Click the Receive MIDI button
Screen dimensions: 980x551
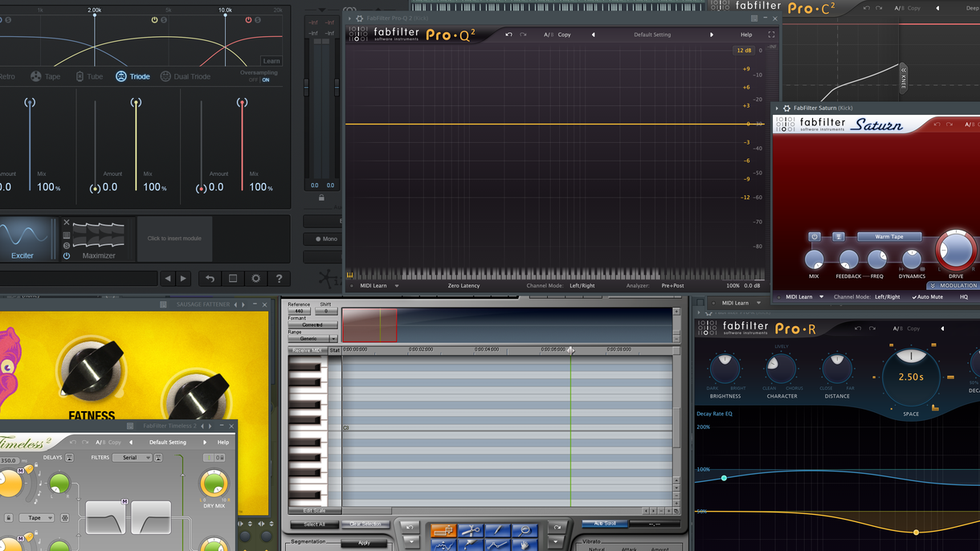click(307, 350)
